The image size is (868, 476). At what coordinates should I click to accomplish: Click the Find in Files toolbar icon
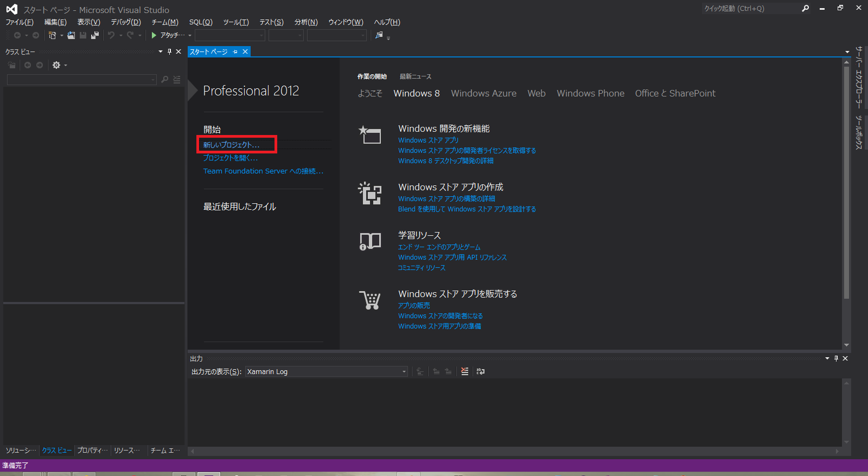(379, 35)
